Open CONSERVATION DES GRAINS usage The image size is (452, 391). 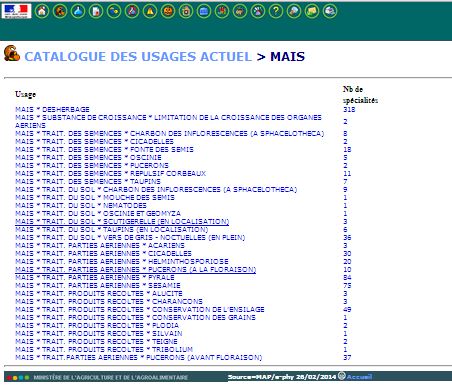point(135,317)
